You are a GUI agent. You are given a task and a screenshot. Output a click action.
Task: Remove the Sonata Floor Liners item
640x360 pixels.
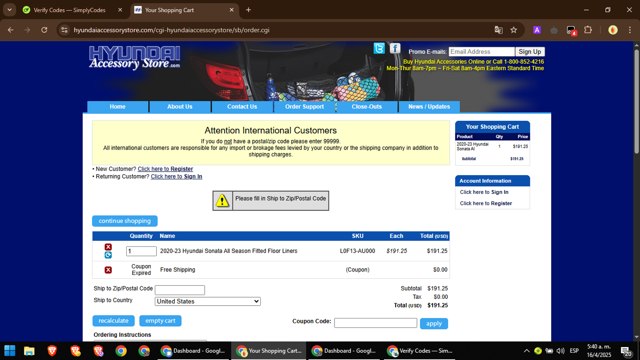point(108,247)
